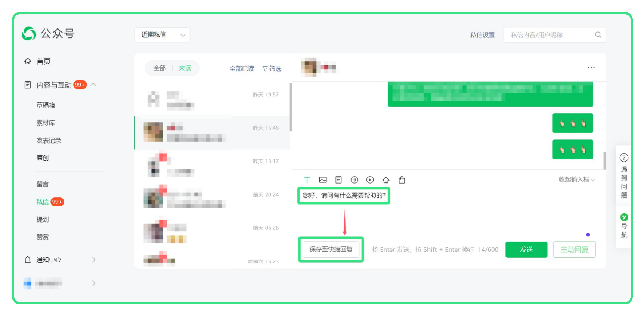Switch to the 未读 filter

click(x=185, y=68)
